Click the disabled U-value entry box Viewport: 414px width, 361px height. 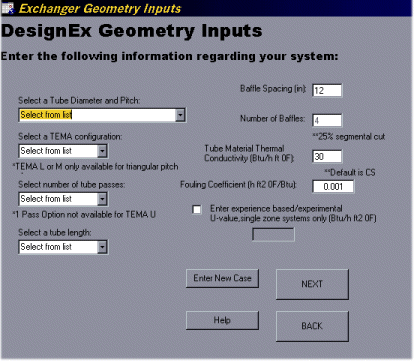point(273,234)
